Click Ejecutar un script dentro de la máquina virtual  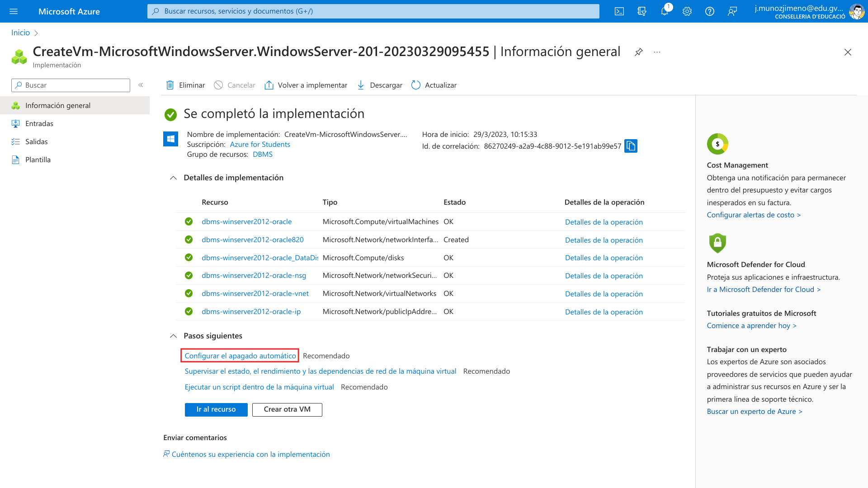tap(259, 387)
